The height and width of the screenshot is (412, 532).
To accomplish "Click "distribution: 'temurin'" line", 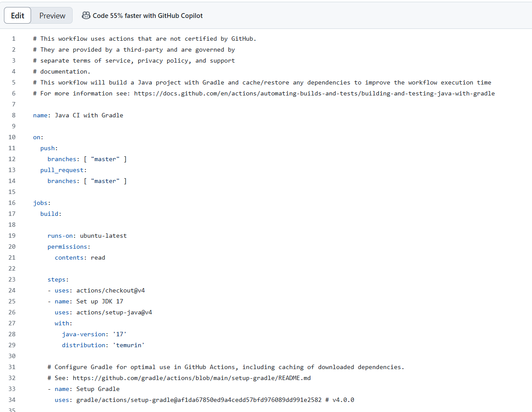I will point(103,345).
